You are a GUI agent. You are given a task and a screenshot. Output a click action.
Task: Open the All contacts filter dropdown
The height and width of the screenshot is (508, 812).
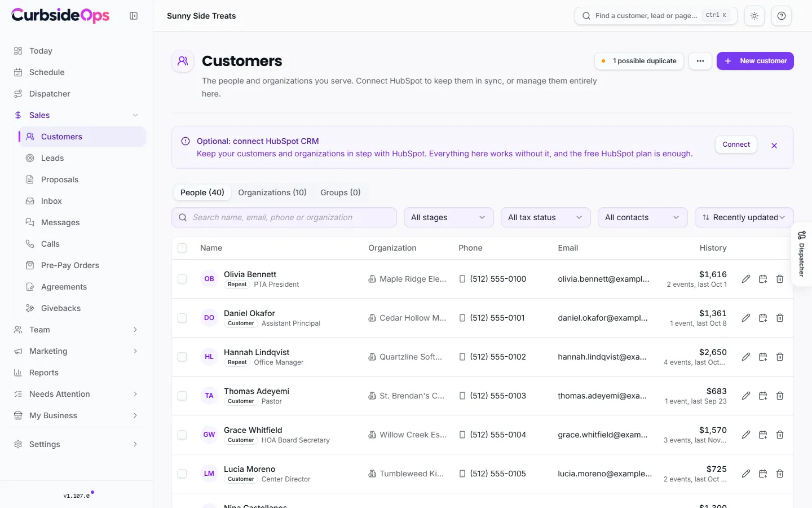643,217
